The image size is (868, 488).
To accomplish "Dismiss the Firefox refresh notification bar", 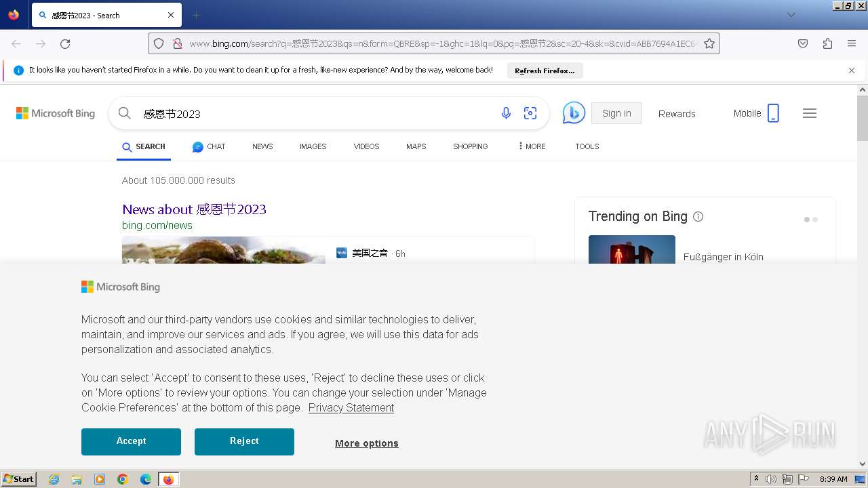I will tap(852, 70).
